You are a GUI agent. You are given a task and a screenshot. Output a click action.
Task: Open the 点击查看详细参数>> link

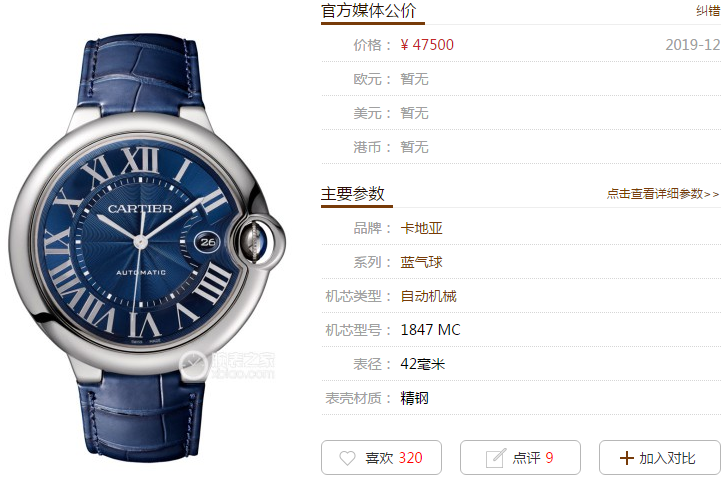[x=663, y=194]
